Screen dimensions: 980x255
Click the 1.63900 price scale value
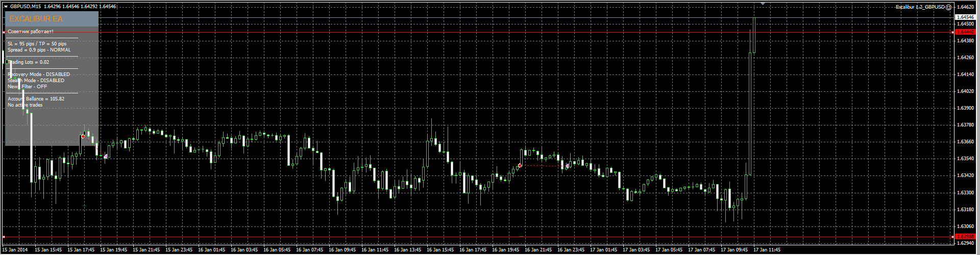point(965,108)
